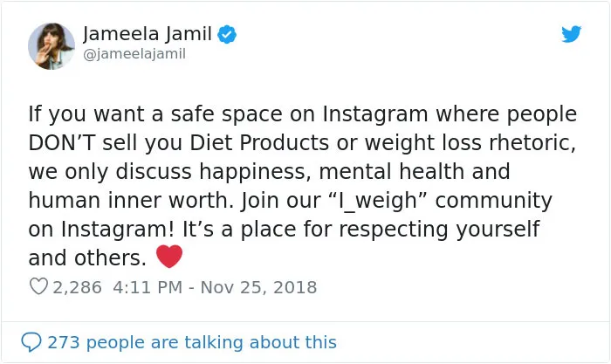Open "273 people are talking about this"
611x364 pixels.
point(192,342)
